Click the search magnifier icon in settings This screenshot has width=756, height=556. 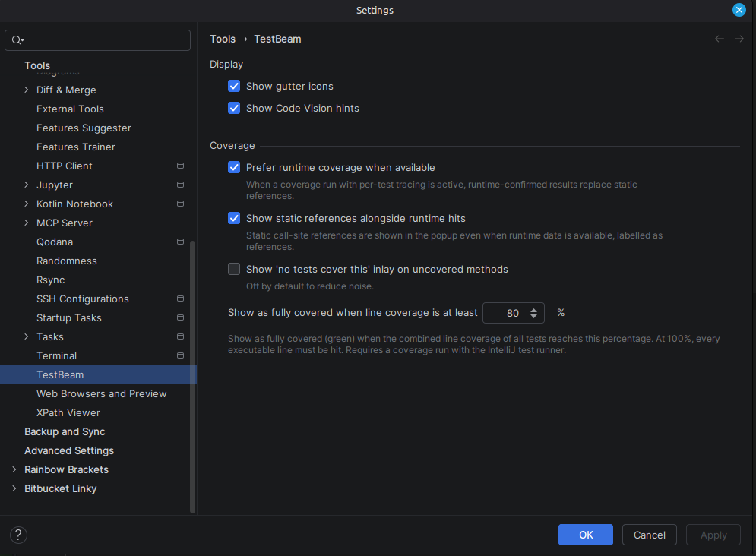pos(17,40)
